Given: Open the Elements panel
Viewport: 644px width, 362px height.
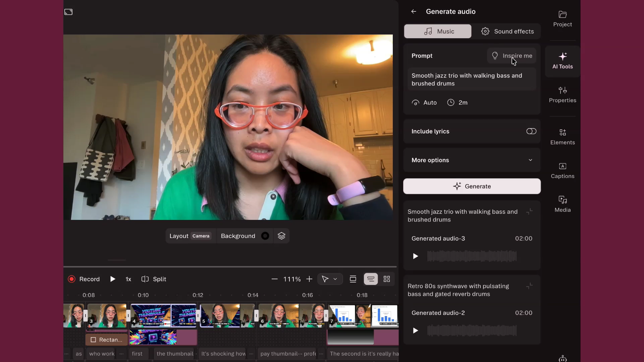Looking at the screenshot, I should click(x=562, y=137).
